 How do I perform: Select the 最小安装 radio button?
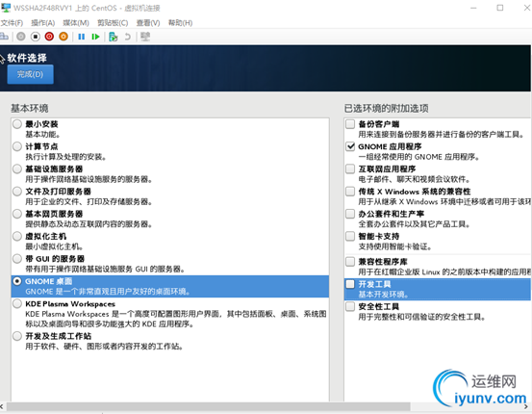coord(17,124)
